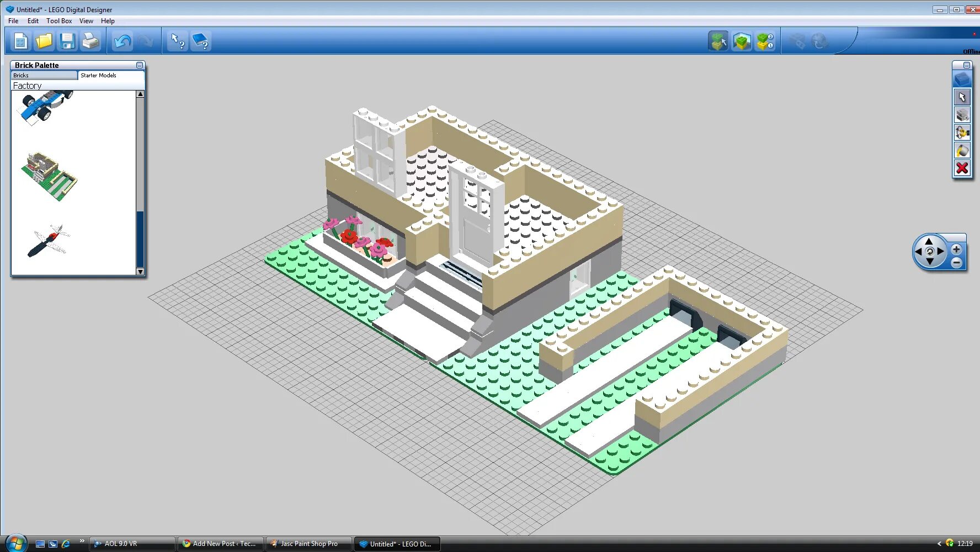The height and width of the screenshot is (552, 980).
Task: Undo the last action
Action: tap(122, 41)
